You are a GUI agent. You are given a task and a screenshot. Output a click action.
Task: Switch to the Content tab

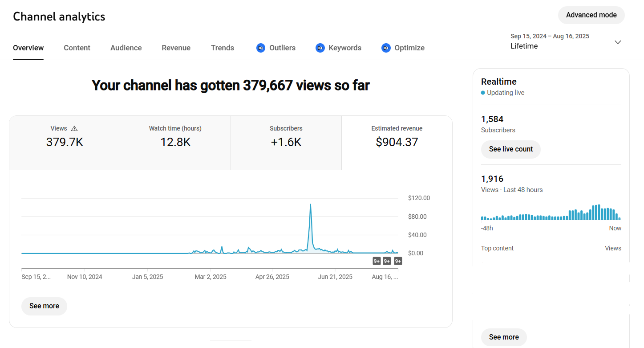click(x=77, y=48)
